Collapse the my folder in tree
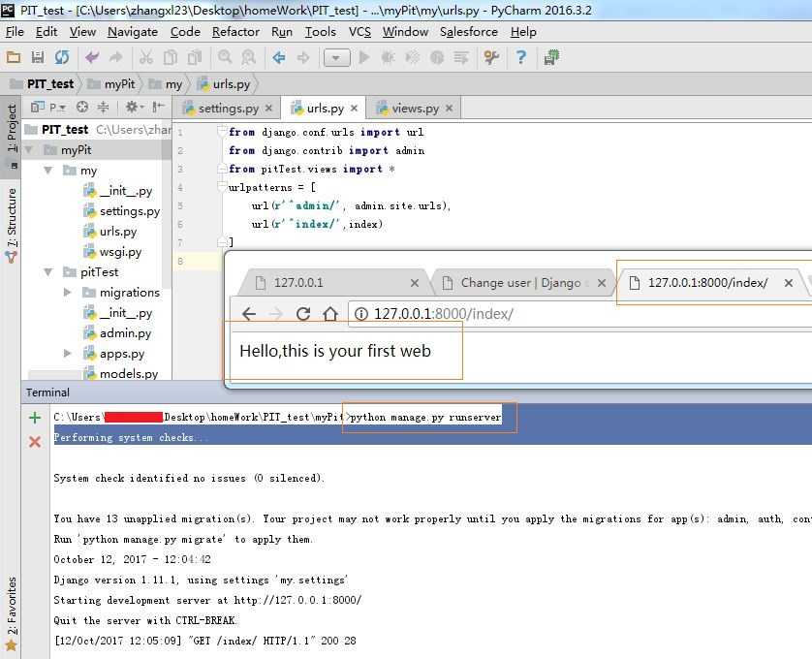Image resolution: width=812 pixels, height=659 pixels. pos(48,170)
